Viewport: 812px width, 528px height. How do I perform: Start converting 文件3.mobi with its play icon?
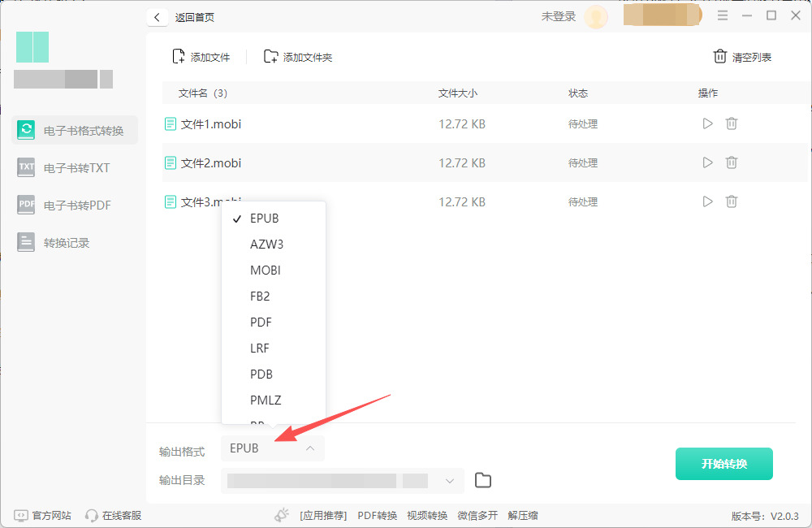(x=707, y=201)
